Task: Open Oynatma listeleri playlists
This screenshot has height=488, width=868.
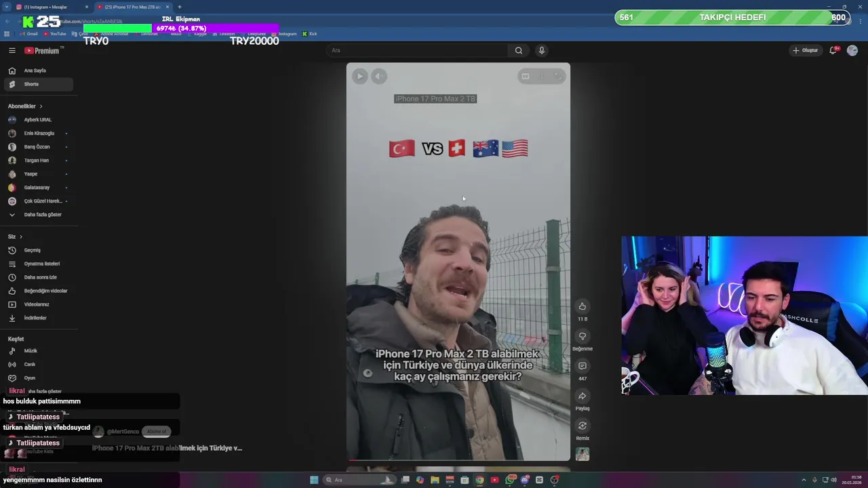Action: [x=39, y=264]
